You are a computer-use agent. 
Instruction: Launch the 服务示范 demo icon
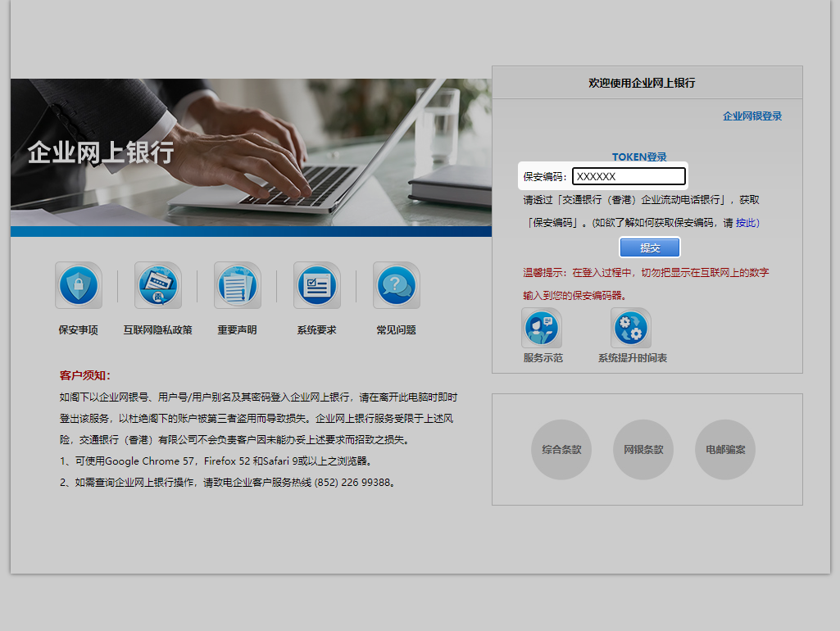click(543, 328)
